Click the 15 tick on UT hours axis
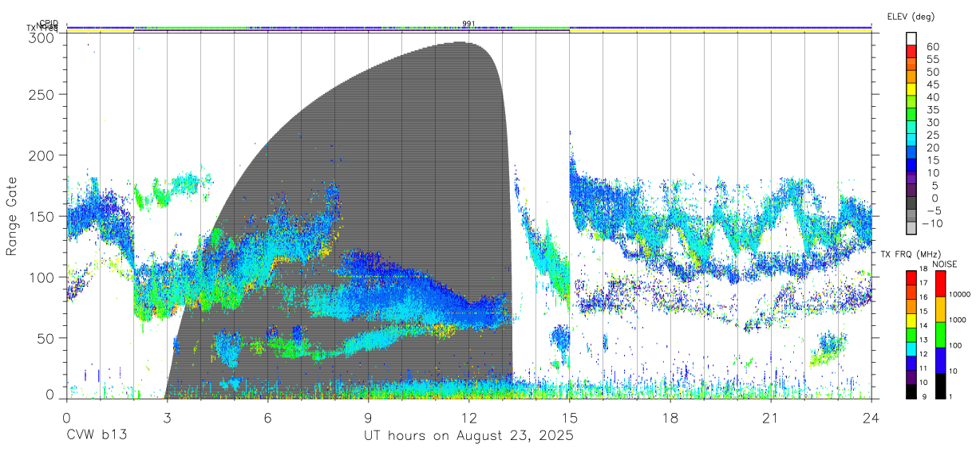Viewport: 980px width, 452px height. pos(570,417)
